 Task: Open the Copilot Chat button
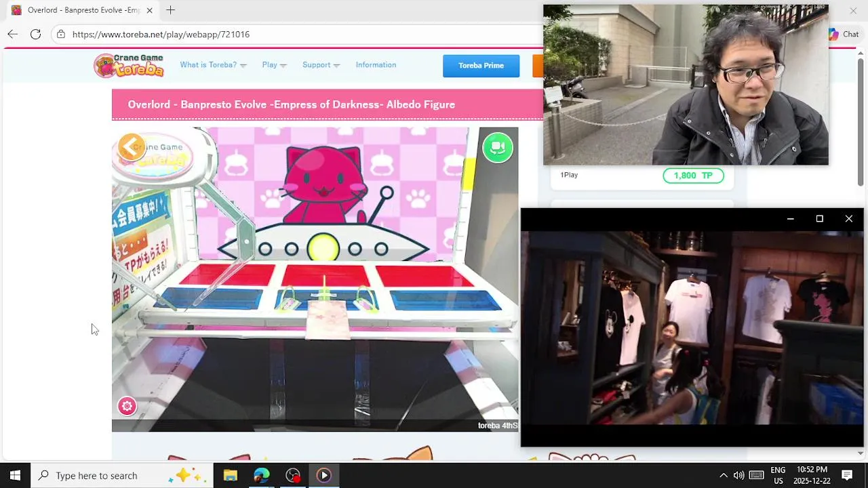[843, 34]
